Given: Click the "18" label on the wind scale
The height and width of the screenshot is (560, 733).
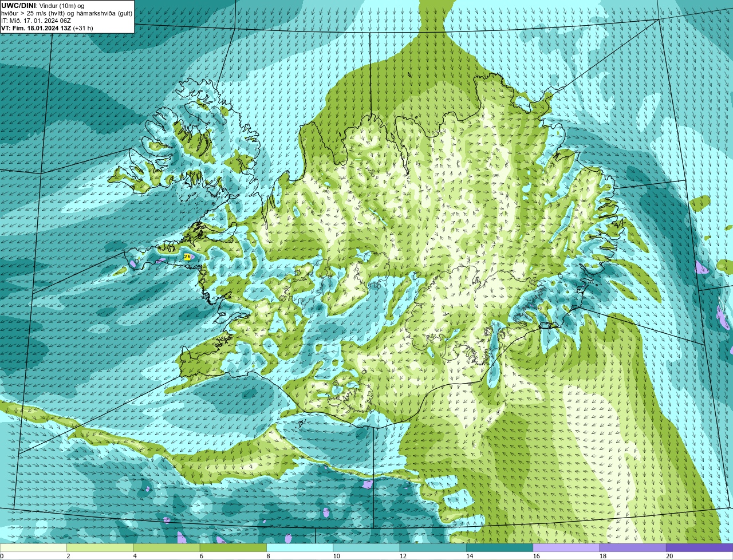Looking at the screenshot, I should pos(603,556).
